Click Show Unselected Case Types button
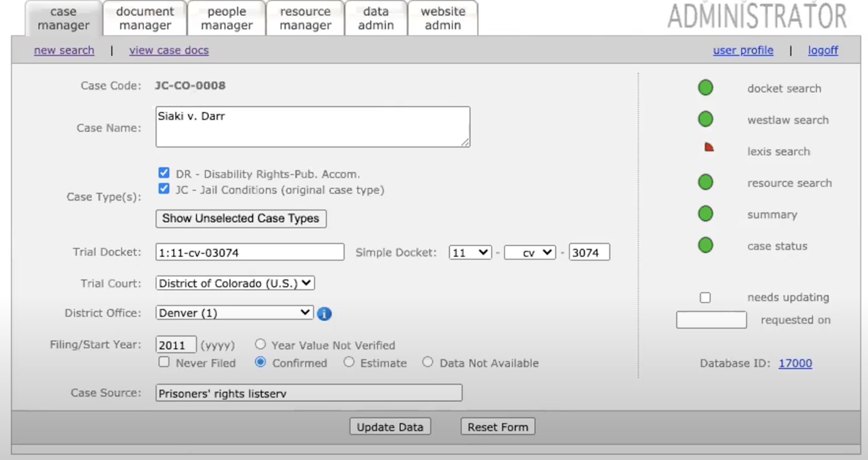 coord(240,219)
